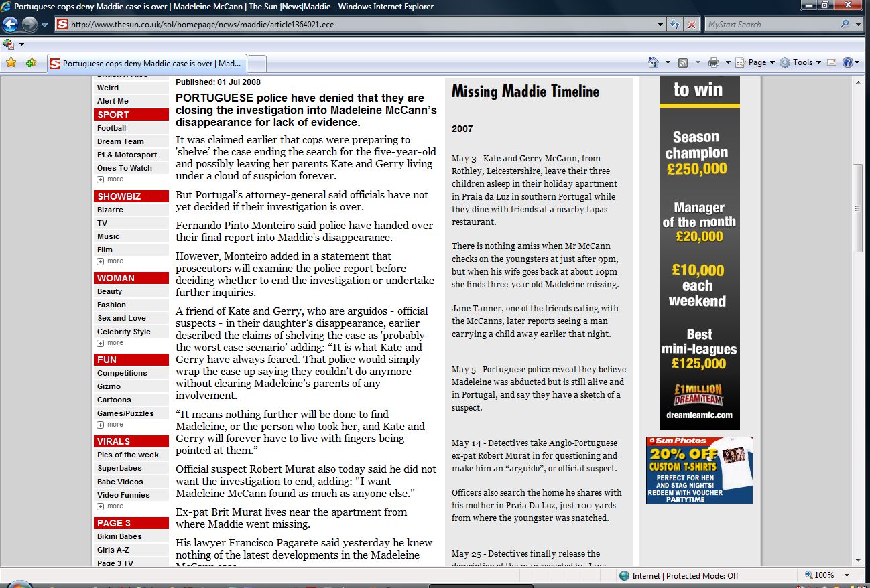Expand more links under SHOWBIZ section
This screenshot has height=588, width=870.
[111, 261]
